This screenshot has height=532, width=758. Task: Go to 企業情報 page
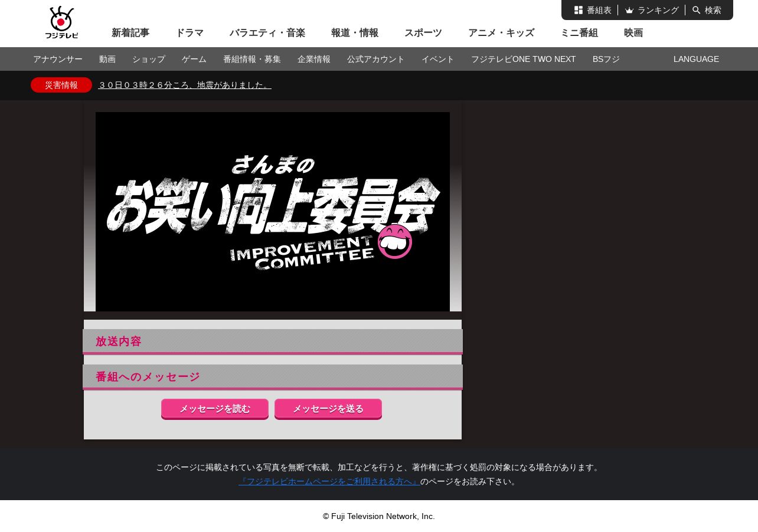[314, 59]
